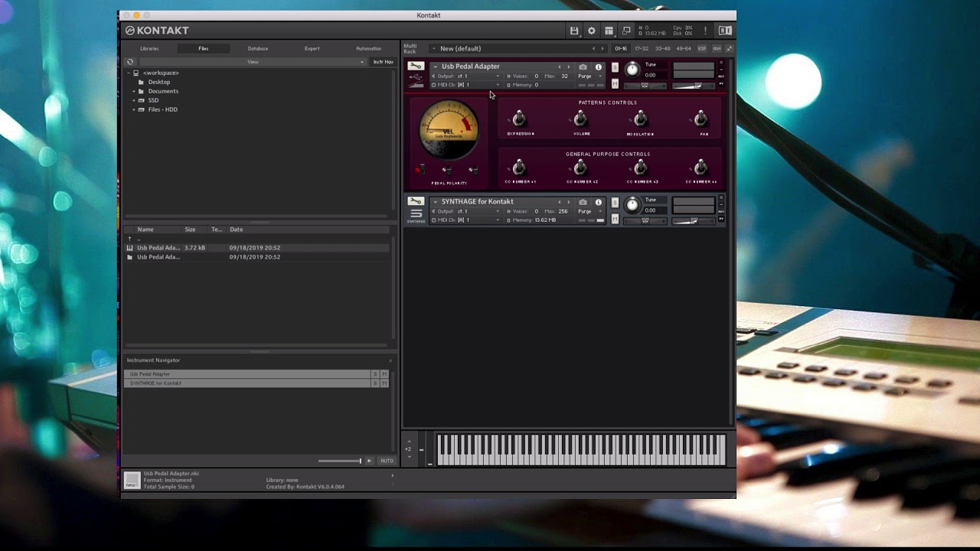The height and width of the screenshot is (551, 980).
Task: Solo the Usb Pedal Adapter instrument
Action: pos(615,67)
